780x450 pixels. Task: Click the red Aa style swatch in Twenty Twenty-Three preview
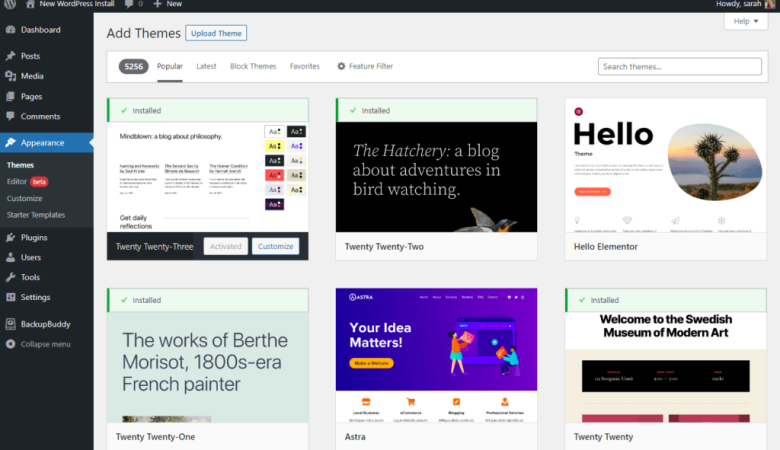pos(274,175)
